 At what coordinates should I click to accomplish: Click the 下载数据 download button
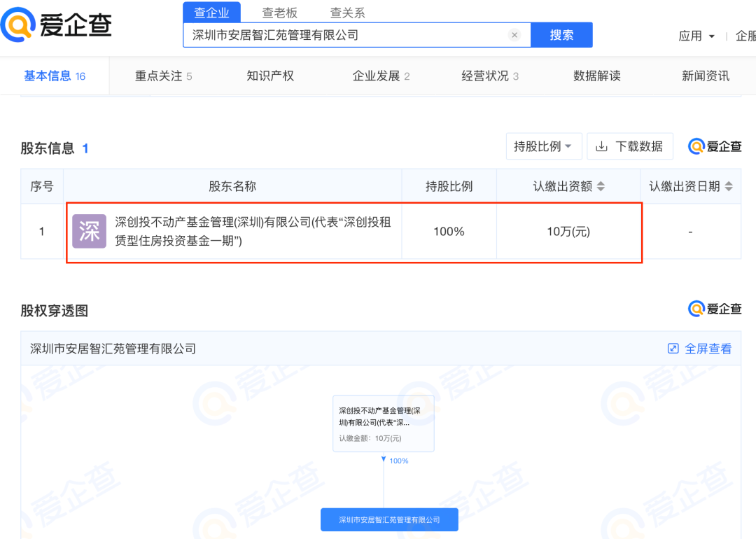coord(630,146)
